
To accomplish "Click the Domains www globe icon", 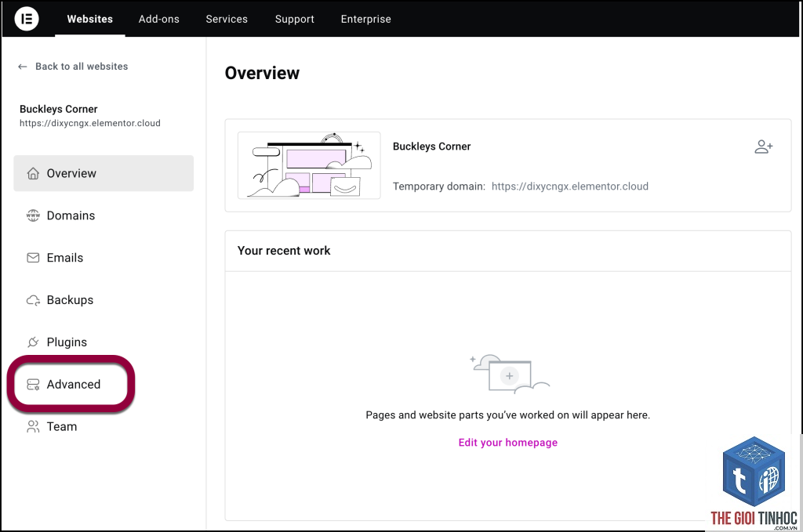I will (33, 215).
